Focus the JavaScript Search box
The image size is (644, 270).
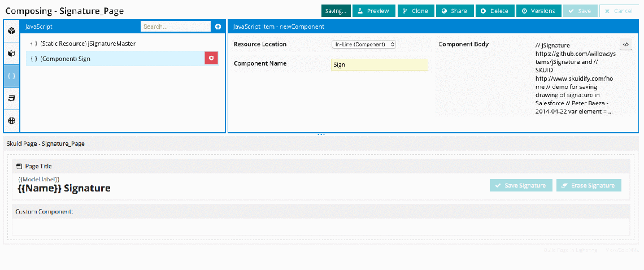pos(175,27)
